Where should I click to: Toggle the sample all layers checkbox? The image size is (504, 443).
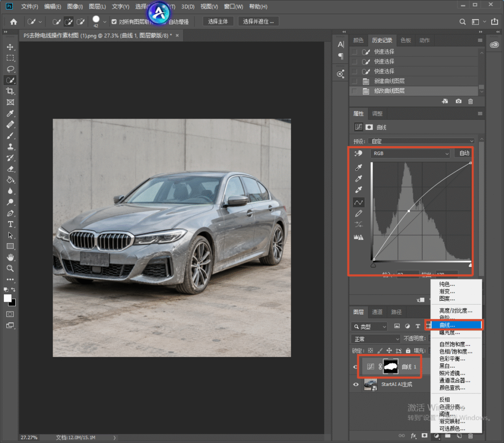(x=114, y=22)
